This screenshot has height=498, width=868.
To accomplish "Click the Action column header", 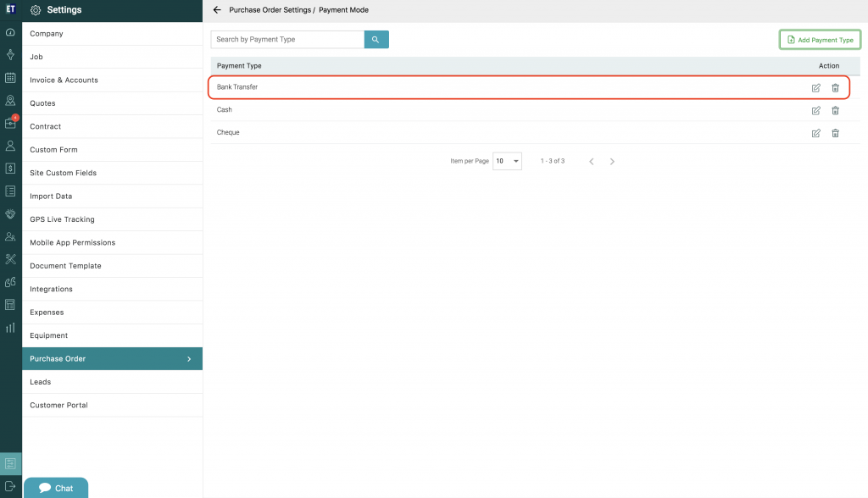I will [829, 66].
